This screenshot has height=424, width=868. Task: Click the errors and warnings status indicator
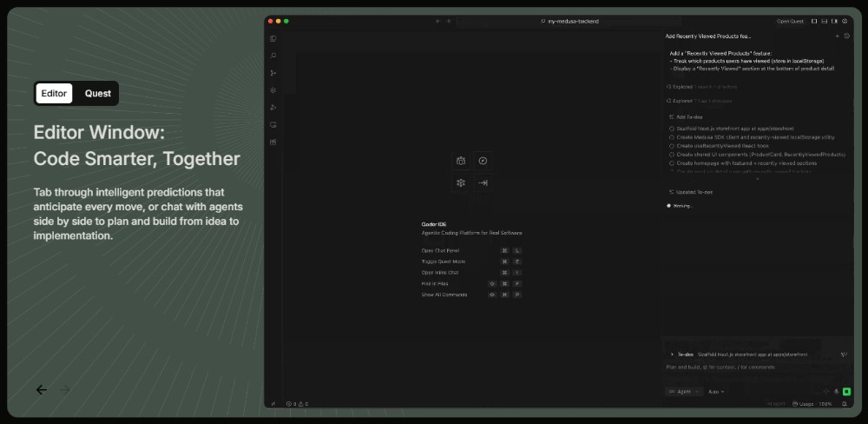(297, 404)
